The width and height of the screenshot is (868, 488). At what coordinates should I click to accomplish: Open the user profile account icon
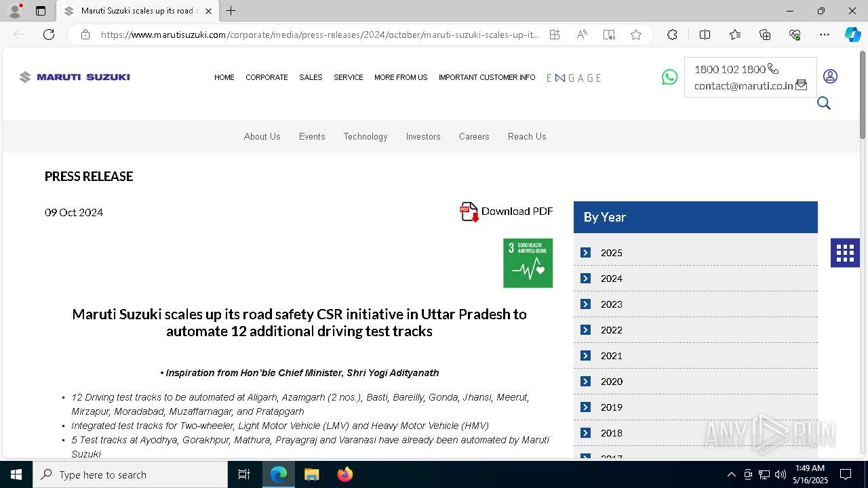830,77
